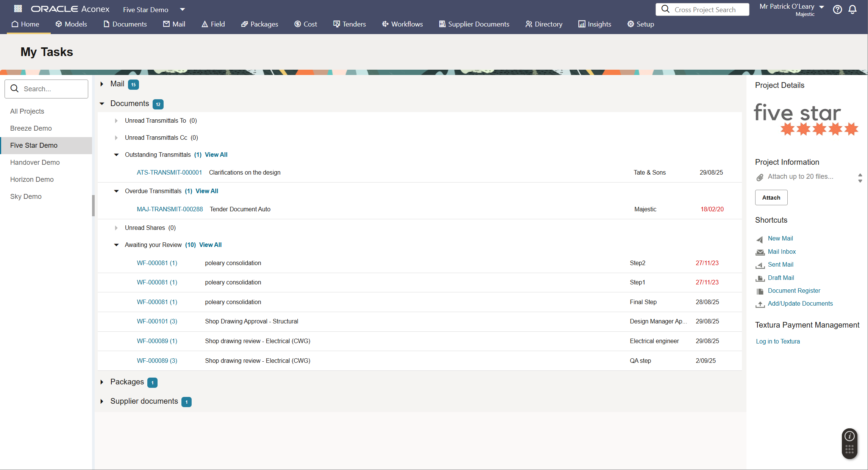Click the project Search input field

(x=51, y=89)
